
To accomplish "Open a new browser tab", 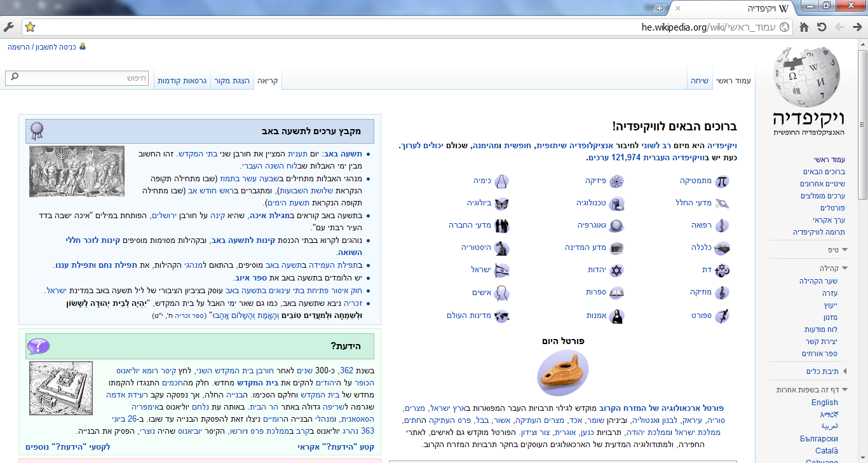I will click(660, 8).
